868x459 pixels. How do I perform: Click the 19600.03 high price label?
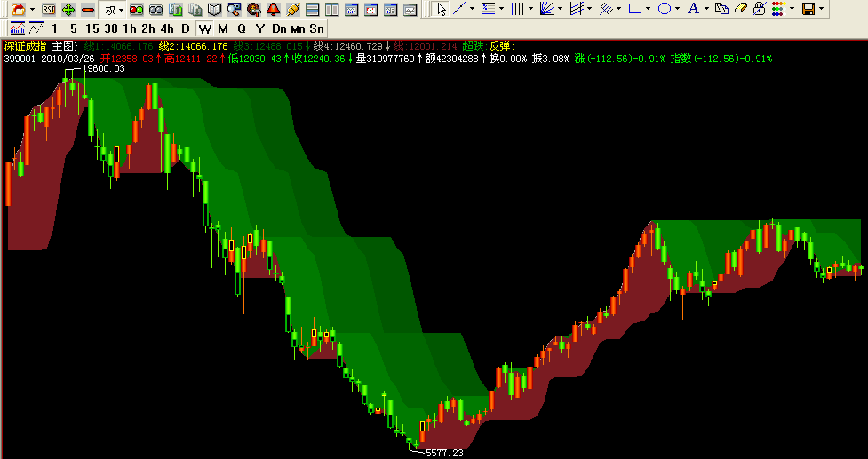[x=104, y=68]
